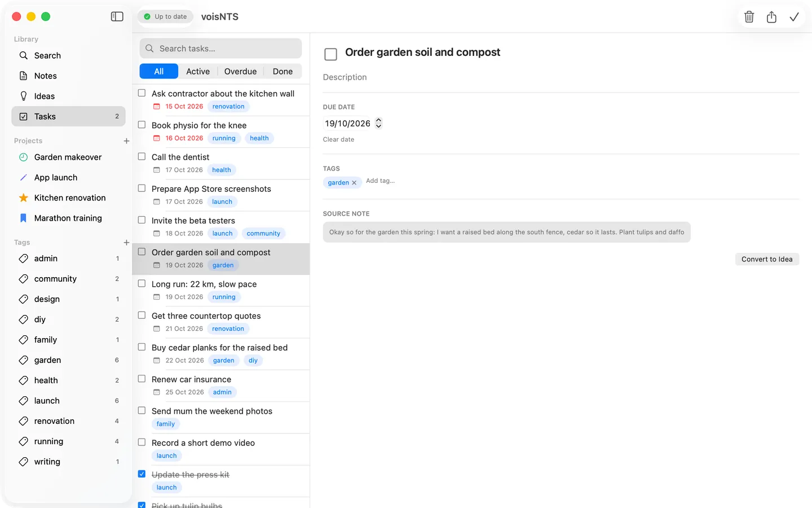Click the Add tag input field

381,181
